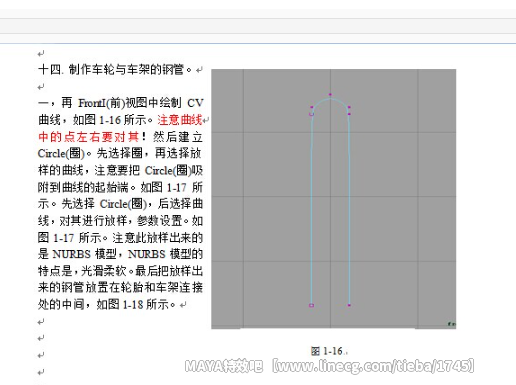Click the line '线,对其进行放样,参数设置。如'
The width and height of the screenshot is (516, 385).
point(120,220)
